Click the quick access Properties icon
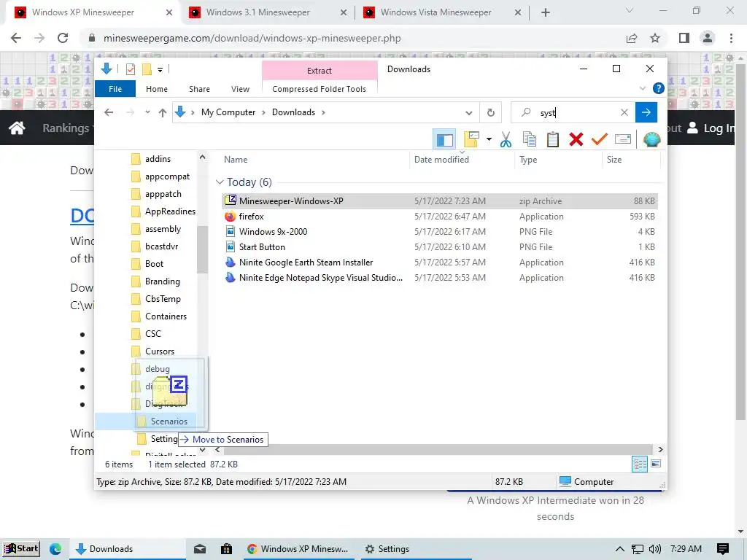This screenshot has height=560, width=747. coord(130,69)
